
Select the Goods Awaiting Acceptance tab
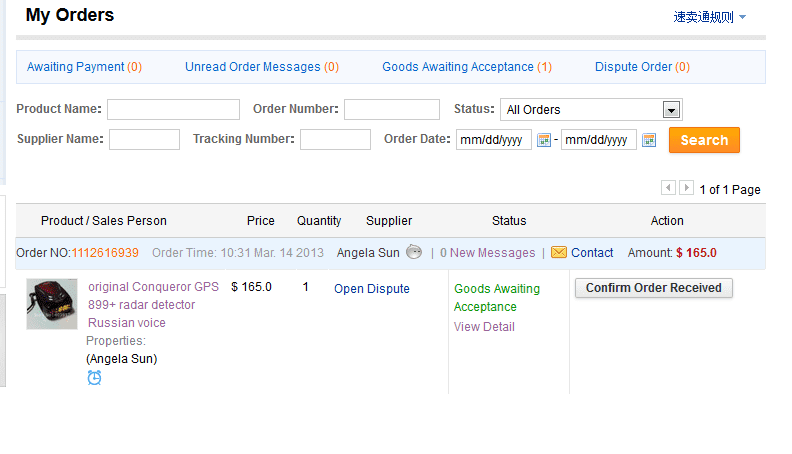pyautogui.click(x=466, y=67)
